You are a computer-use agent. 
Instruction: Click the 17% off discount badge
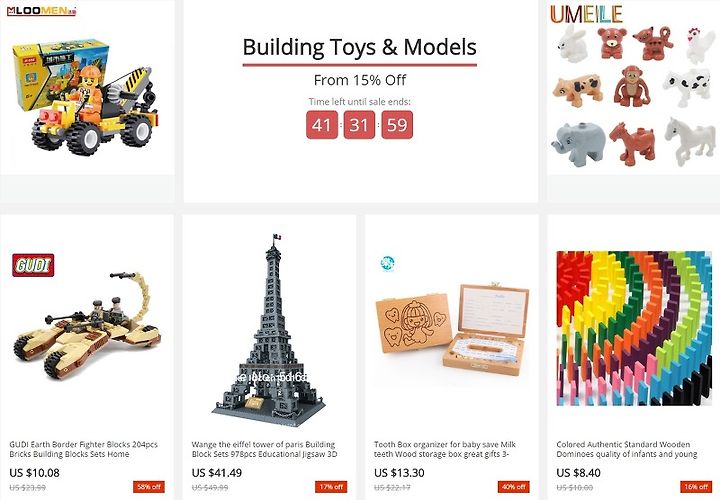(332, 487)
